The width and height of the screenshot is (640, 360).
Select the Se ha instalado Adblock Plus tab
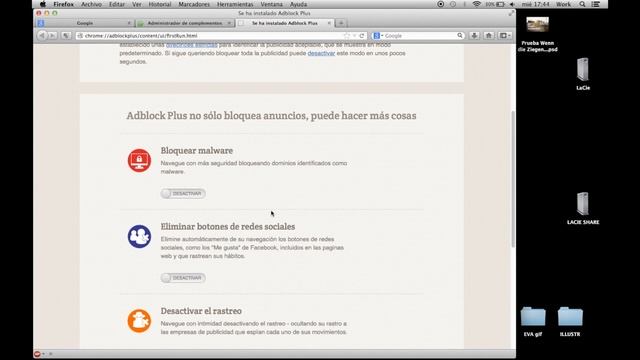point(284,23)
